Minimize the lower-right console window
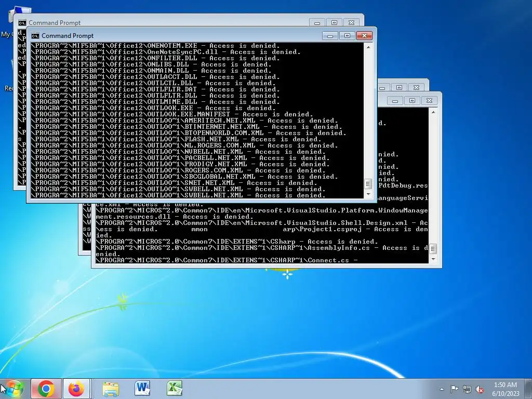Viewport: 532px width, 399px height. [395, 101]
